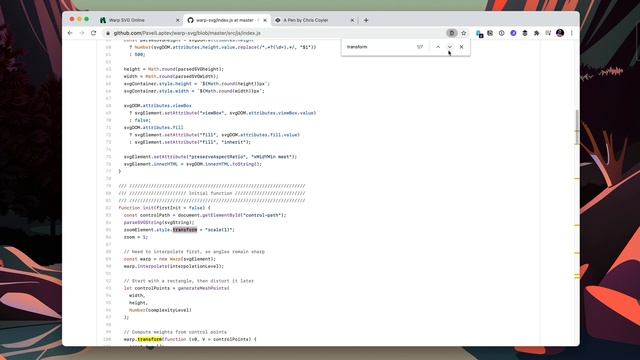Close the Warp SVG Online tab

pos(178,20)
